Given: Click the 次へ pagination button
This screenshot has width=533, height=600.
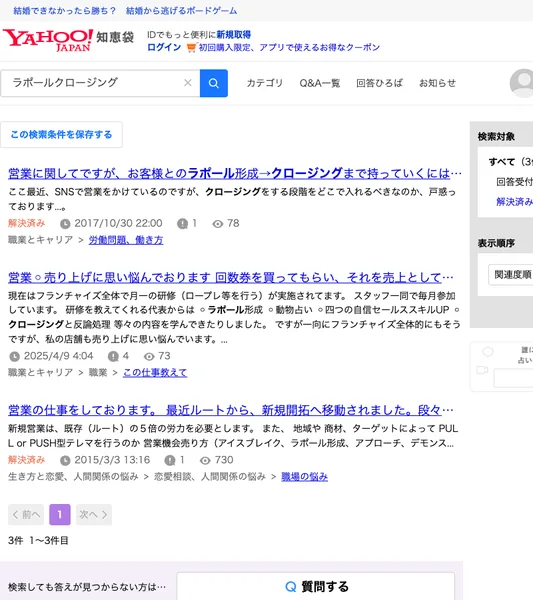Looking at the screenshot, I should (x=94, y=515).
